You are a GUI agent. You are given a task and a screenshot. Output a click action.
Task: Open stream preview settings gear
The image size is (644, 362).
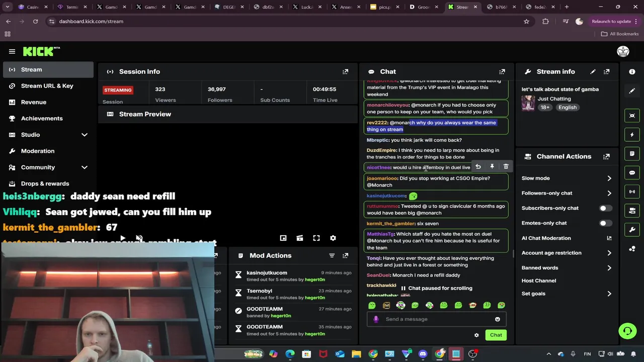point(333,238)
